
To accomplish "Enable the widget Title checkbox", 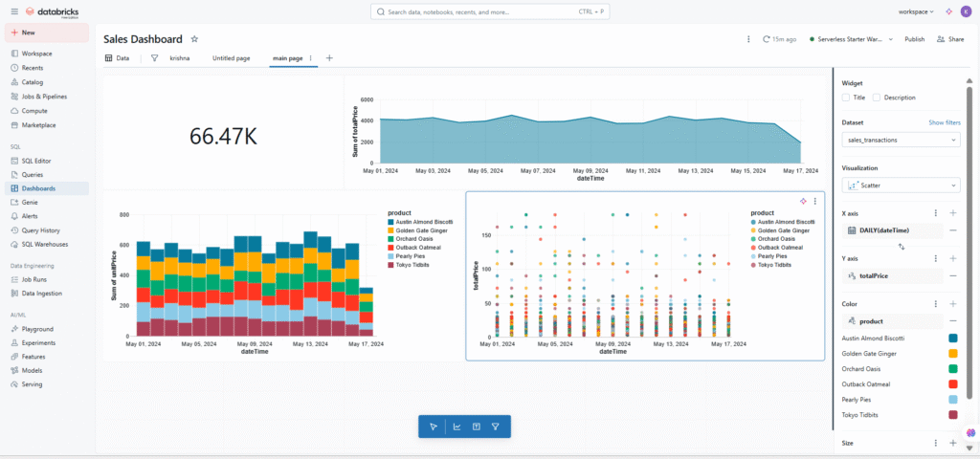I will click(846, 98).
